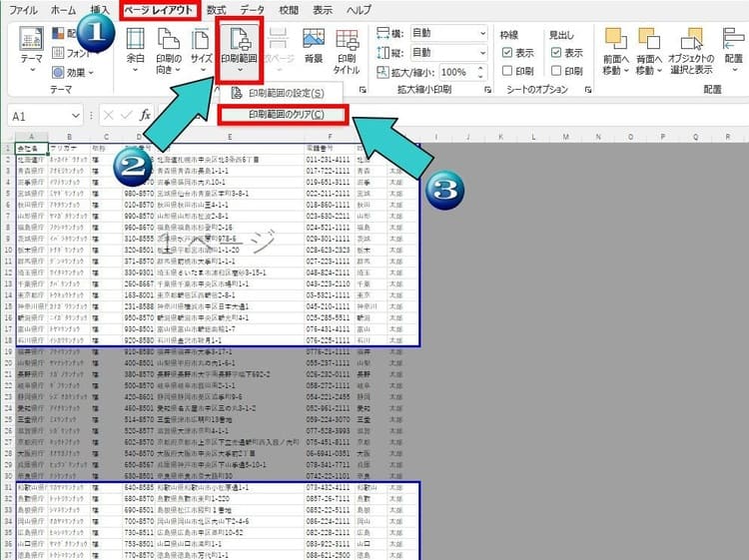The height and width of the screenshot is (560, 749).
Task: Click the formula bar confirm checkmark icon
Action: click(x=126, y=116)
